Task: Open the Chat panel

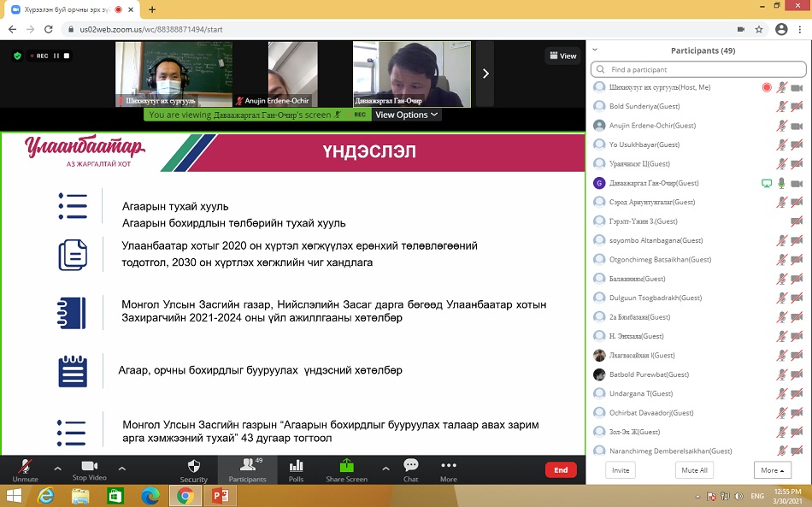Action: click(410, 466)
